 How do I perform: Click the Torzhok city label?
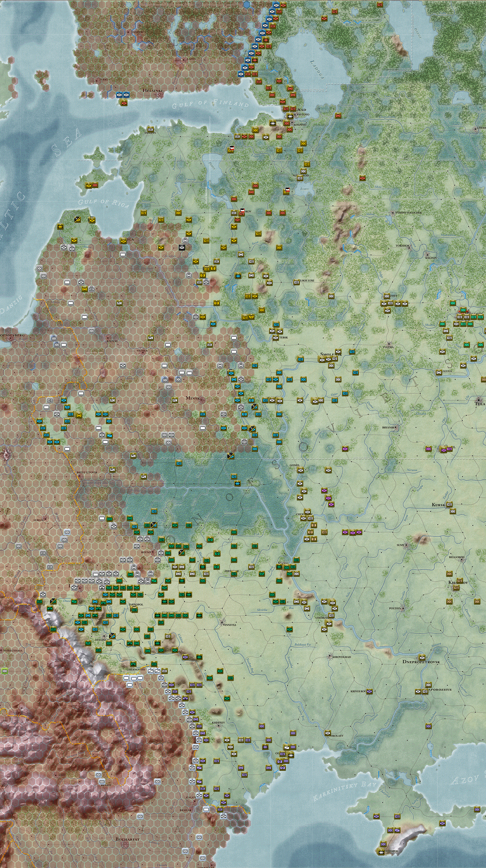[403, 245]
